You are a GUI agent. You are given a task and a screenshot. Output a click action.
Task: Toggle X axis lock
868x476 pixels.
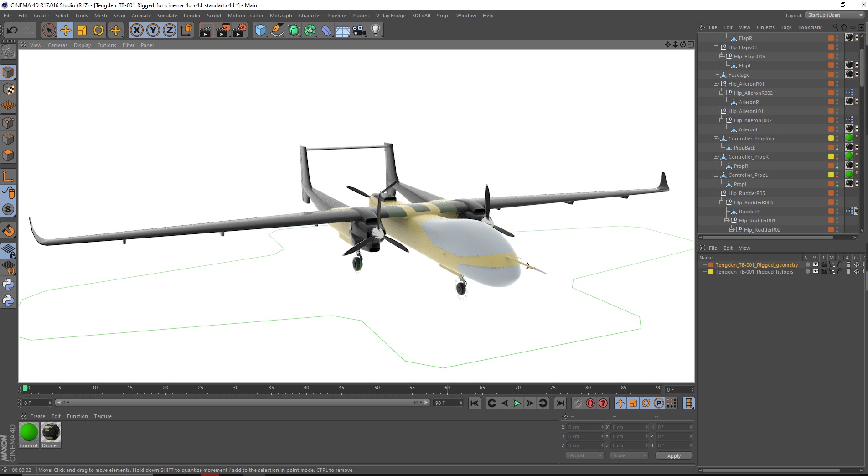click(x=136, y=31)
